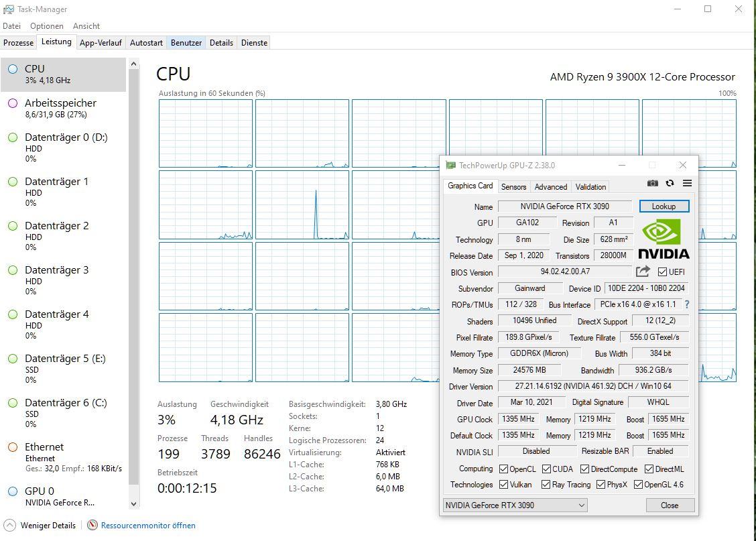Screen dimensions: 756x541
Task: Click the GPU-Z refresh icon
Action: coord(670,183)
